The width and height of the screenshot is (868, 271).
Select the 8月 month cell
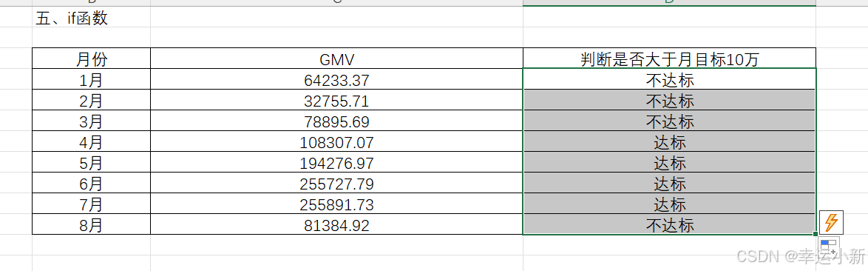click(92, 224)
